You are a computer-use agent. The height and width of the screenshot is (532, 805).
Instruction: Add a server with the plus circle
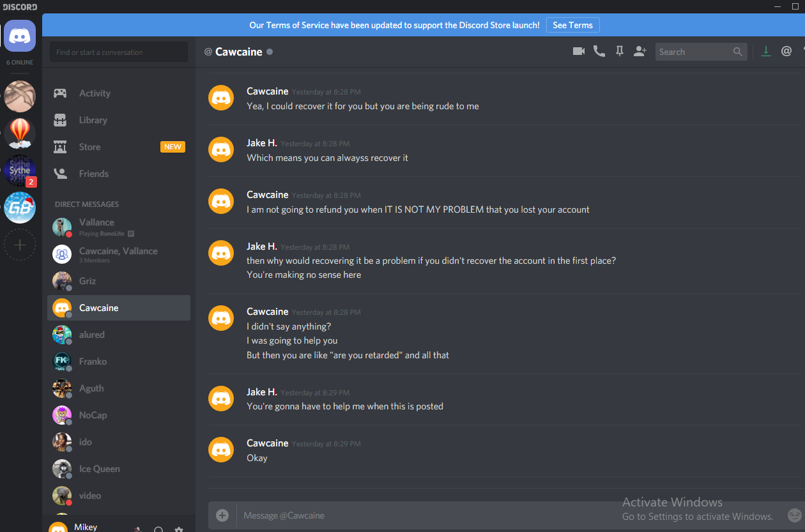pos(20,245)
